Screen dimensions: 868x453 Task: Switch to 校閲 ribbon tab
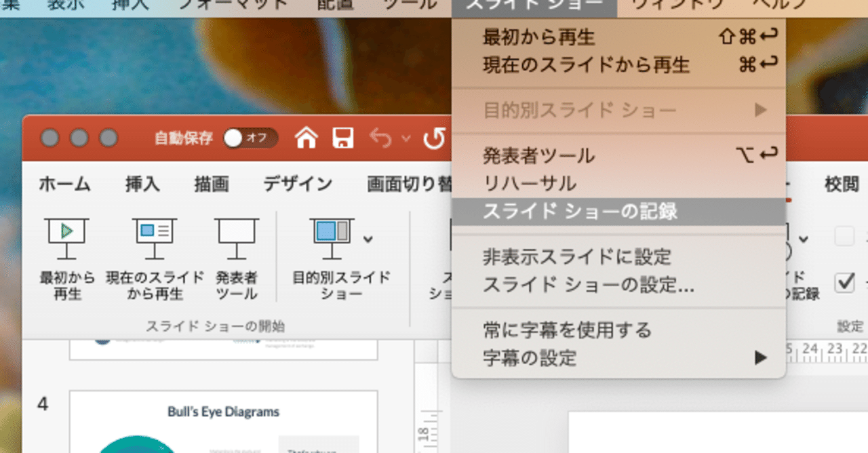click(x=842, y=184)
